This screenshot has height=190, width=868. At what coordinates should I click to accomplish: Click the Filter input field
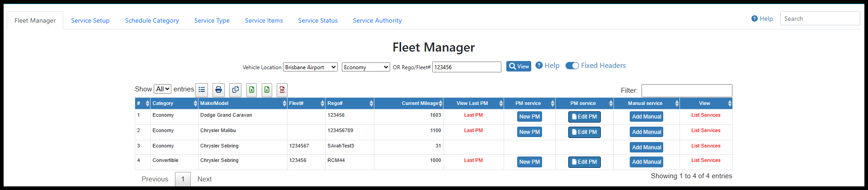pos(686,90)
